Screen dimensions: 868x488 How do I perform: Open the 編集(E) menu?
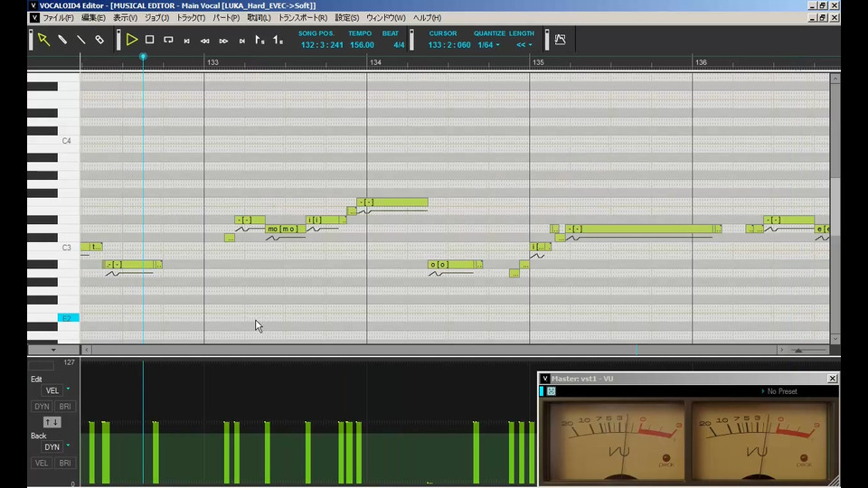tap(93, 18)
